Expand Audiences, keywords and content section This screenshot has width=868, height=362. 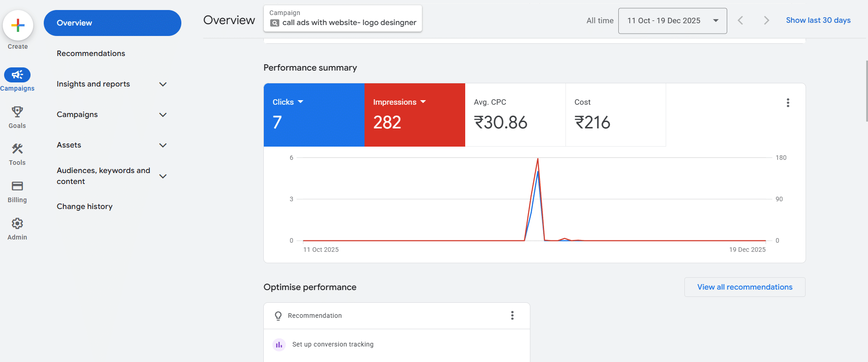(163, 176)
